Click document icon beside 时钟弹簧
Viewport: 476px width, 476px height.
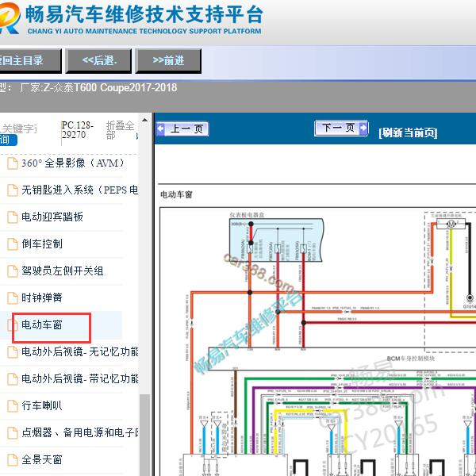pyautogui.click(x=13, y=297)
